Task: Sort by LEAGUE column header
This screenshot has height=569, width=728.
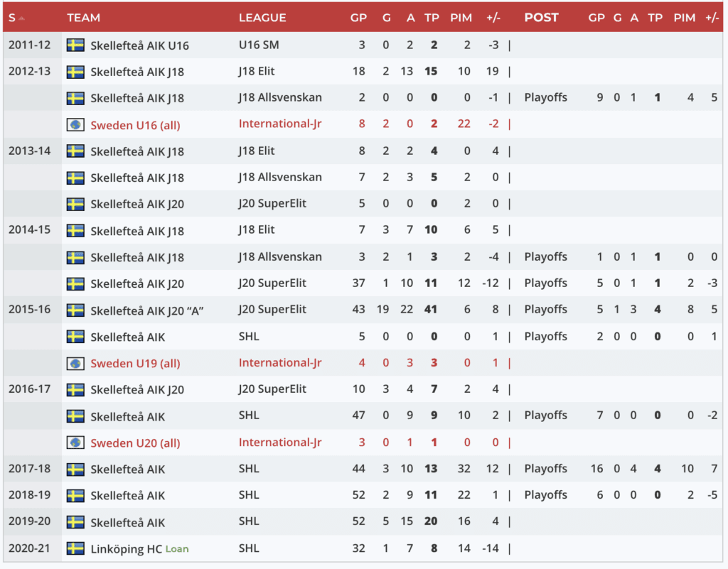Action: [x=262, y=18]
